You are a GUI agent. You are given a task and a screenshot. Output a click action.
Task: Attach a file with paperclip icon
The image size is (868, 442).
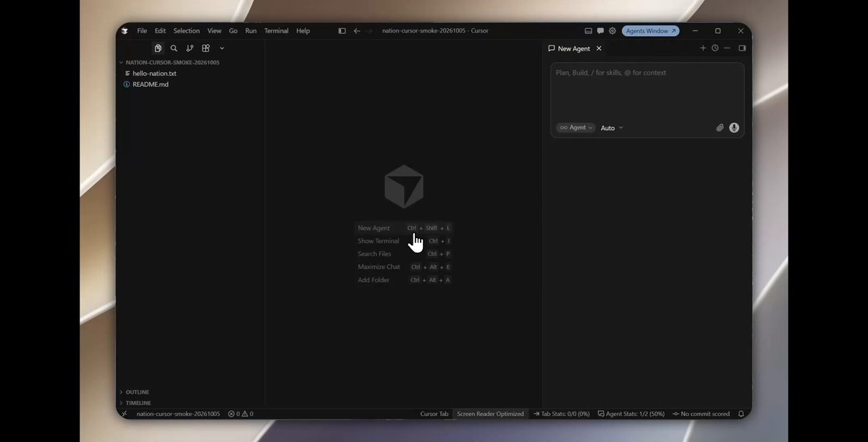pos(720,128)
